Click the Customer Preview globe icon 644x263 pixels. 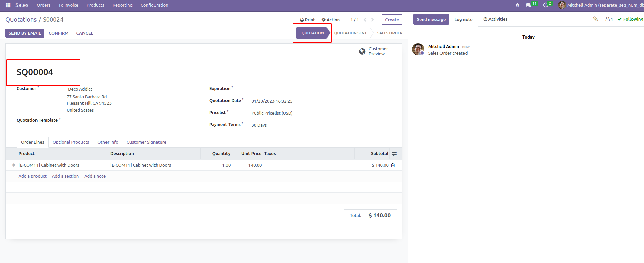point(362,51)
